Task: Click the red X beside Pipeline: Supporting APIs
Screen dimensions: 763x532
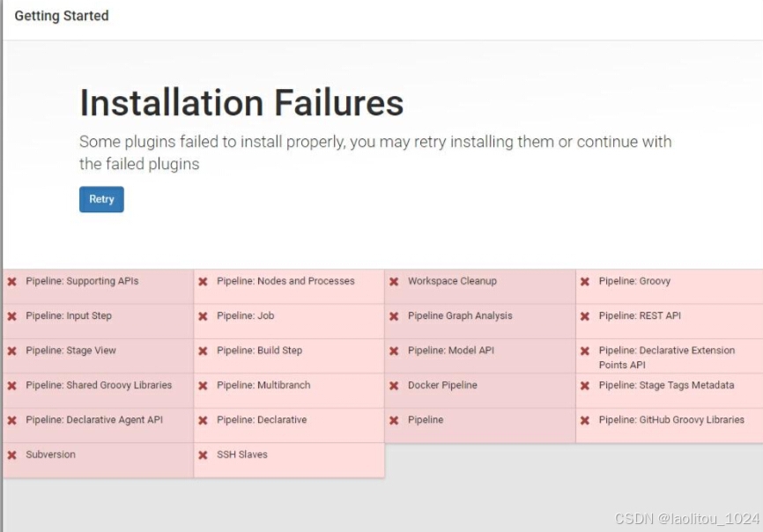Action: coord(12,282)
